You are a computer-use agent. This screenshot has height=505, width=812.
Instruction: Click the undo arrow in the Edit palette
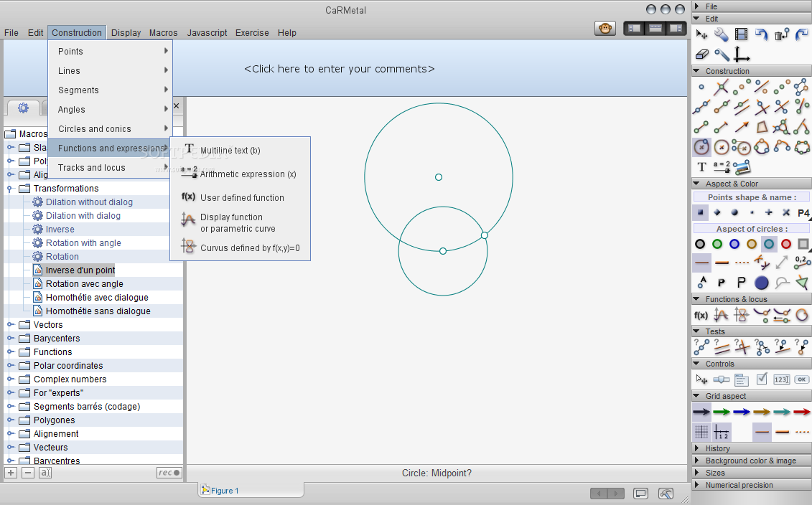761,34
